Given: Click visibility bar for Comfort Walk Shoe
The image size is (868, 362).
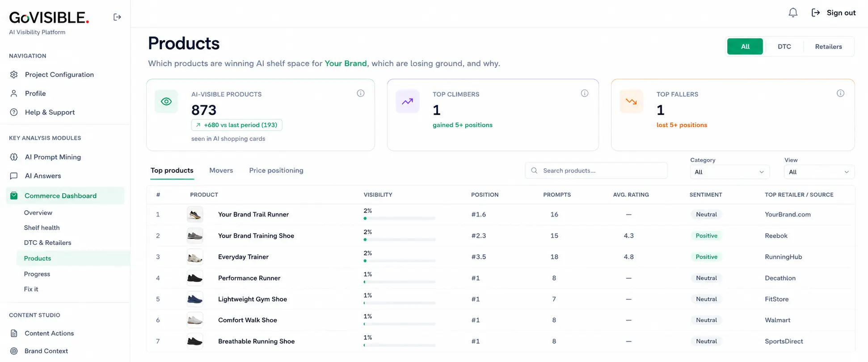Looking at the screenshot, I should pyautogui.click(x=400, y=324).
